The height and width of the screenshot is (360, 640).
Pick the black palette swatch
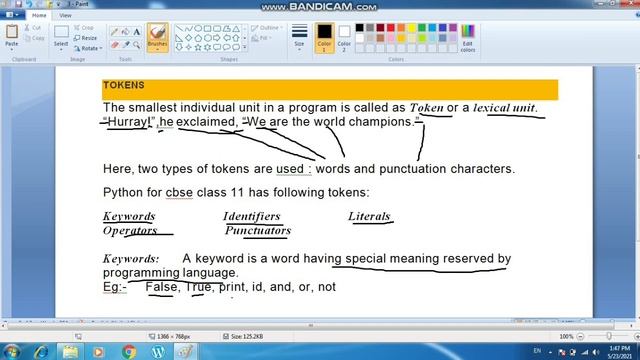pos(360,27)
